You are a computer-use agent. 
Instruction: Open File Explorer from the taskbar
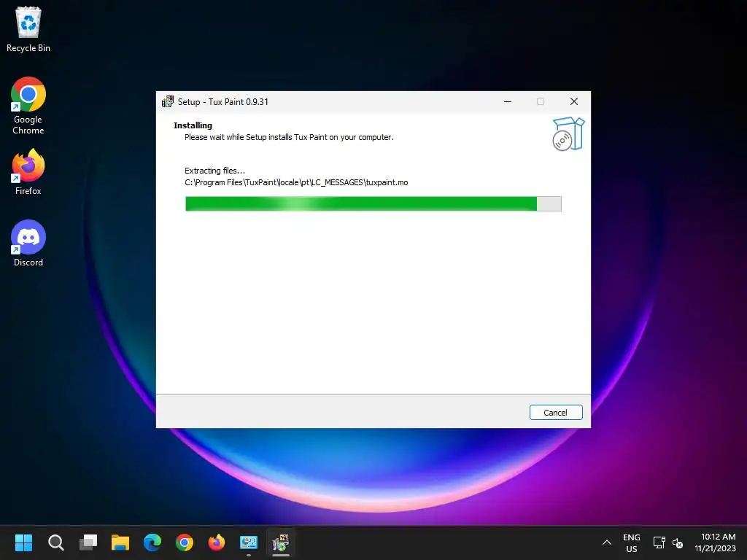(x=120, y=542)
